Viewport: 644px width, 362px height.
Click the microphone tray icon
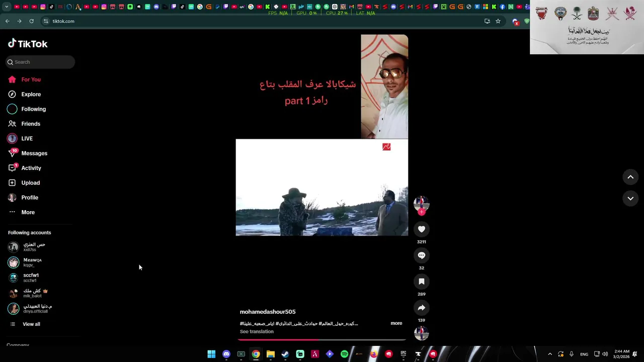pos(572,354)
